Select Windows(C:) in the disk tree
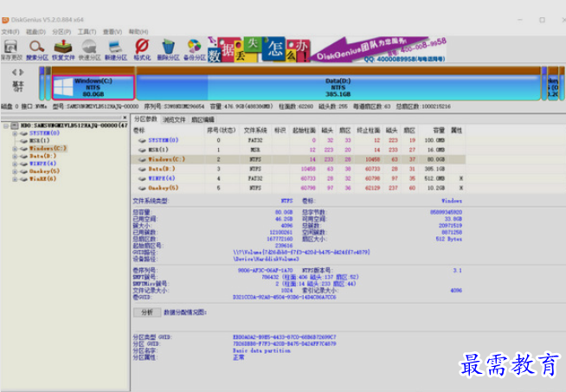 [48, 148]
